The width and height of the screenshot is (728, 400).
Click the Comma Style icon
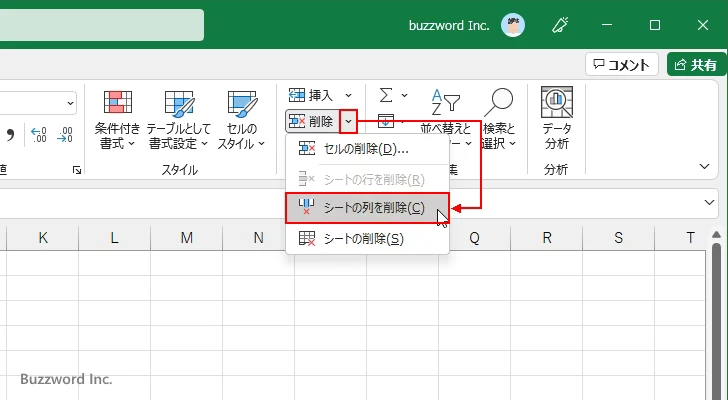coord(10,135)
